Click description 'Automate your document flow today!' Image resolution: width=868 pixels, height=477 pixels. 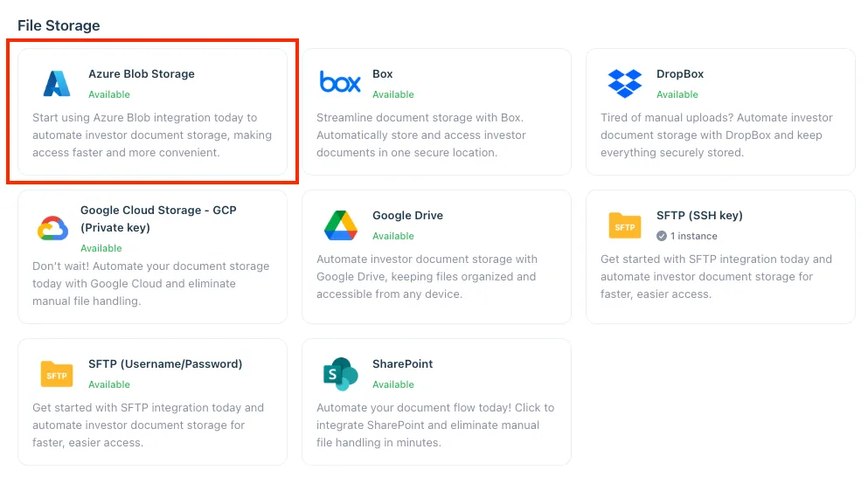coord(435,425)
